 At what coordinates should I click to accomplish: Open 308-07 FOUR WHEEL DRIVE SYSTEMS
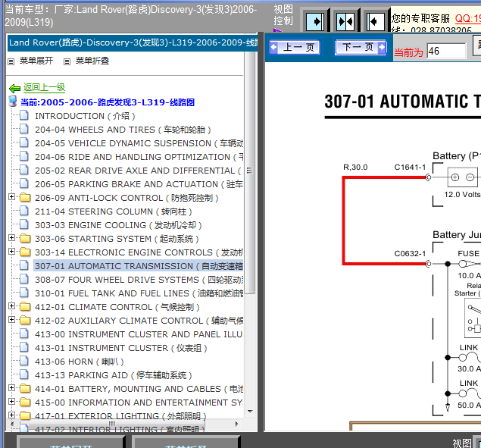(x=139, y=280)
